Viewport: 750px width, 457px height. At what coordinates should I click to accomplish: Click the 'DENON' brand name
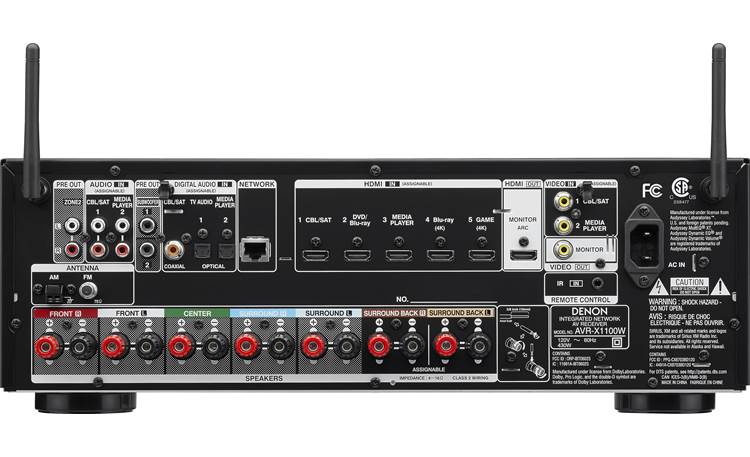(x=589, y=312)
